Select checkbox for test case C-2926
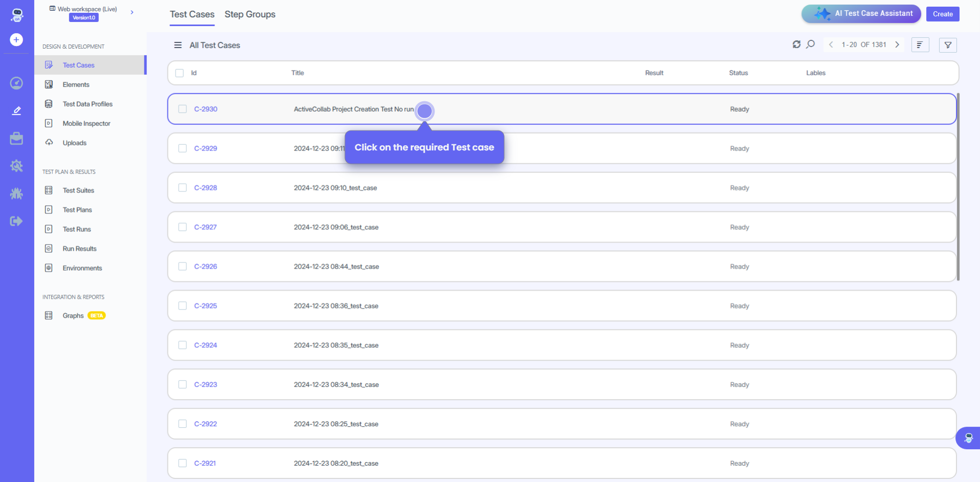The image size is (980, 482). click(x=183, y=267)
